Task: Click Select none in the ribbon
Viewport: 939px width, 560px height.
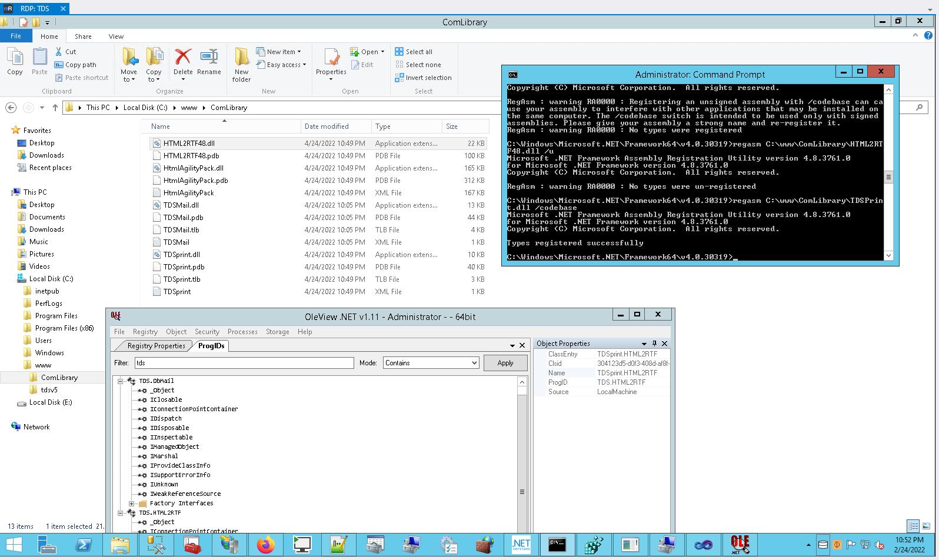Action: pos(418,65)
